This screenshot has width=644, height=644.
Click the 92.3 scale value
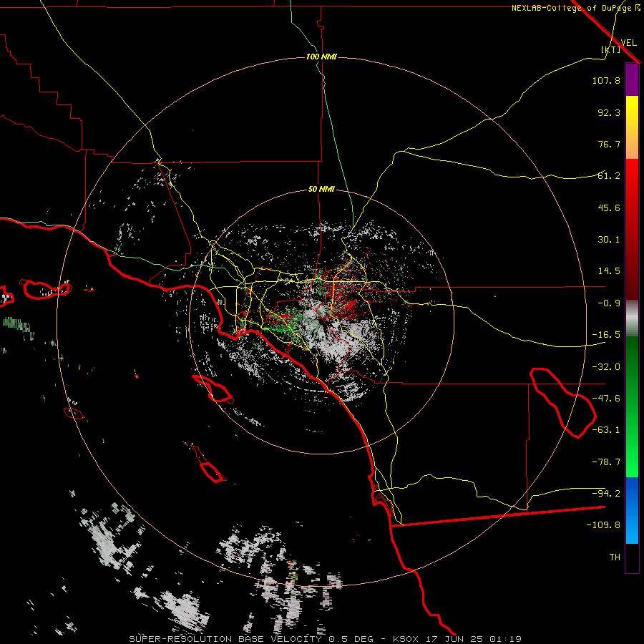(x=609, y=112)
